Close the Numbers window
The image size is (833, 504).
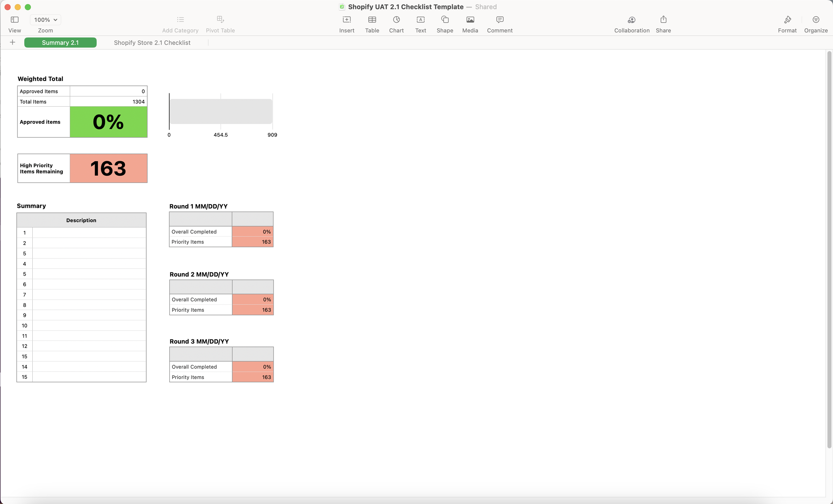click(7, 7)
